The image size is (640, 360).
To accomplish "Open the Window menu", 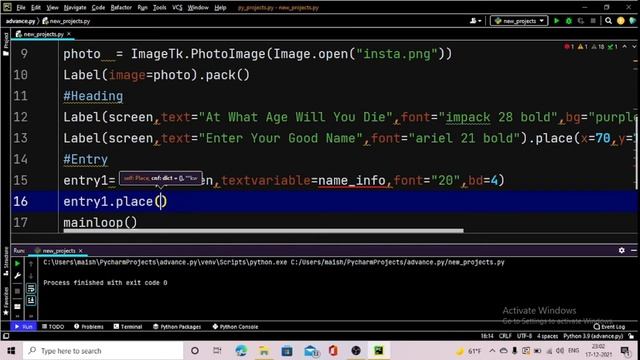I will [x=198, y=7].
